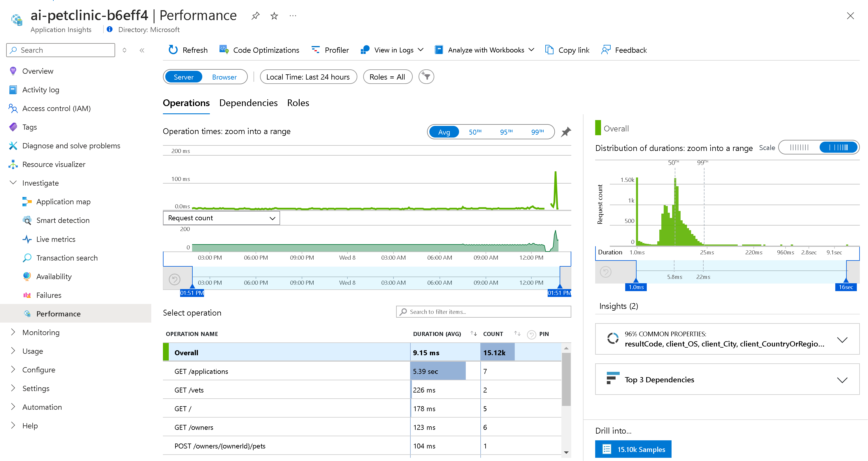Collapse the sidebar with double chevron
The image size is (868, 461).
[142, 50]
